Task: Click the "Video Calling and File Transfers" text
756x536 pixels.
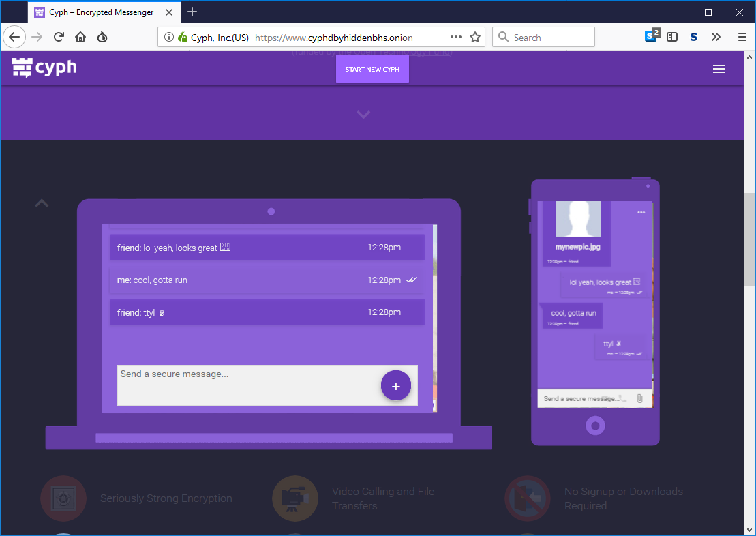Action: click(383, 498)
